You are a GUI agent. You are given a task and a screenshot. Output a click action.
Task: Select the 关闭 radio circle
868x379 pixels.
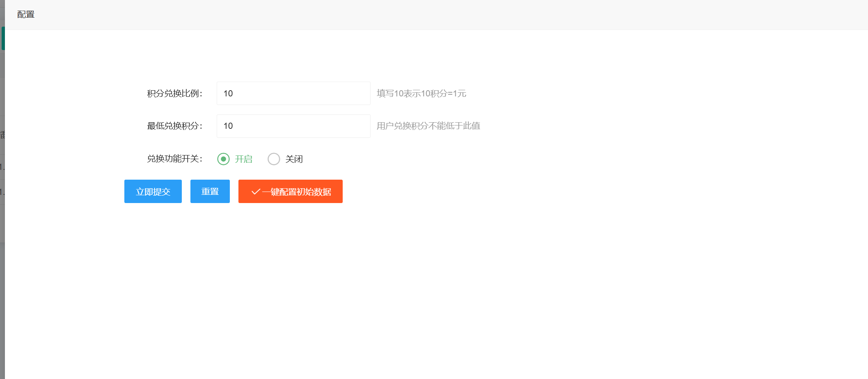pyautogui.click(x=274, y=159)
